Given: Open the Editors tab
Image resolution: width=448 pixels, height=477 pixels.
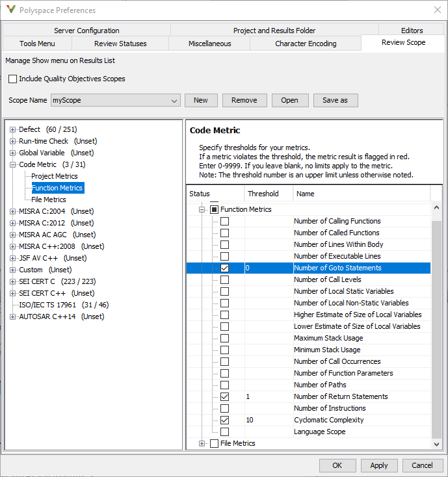Looking at the screenshot, I should click(x=412, y=31).
